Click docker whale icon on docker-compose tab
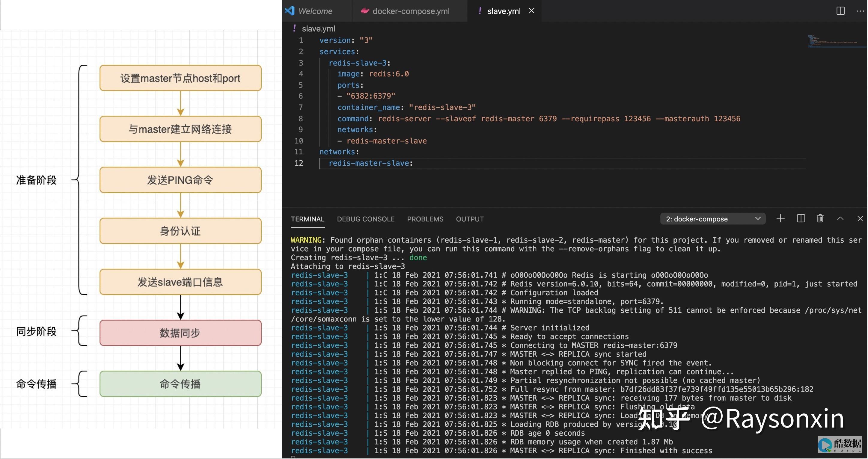The width and height of the screenshot is (868, 459). pos(365,11)
